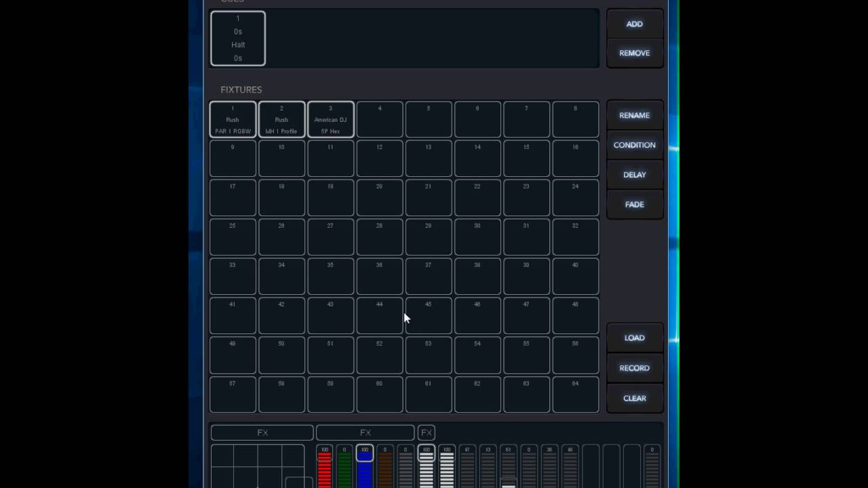The height and width of the screenshot is (488, 868).
Task: Adjust the fader showing value 36
Action: point(550,467)
